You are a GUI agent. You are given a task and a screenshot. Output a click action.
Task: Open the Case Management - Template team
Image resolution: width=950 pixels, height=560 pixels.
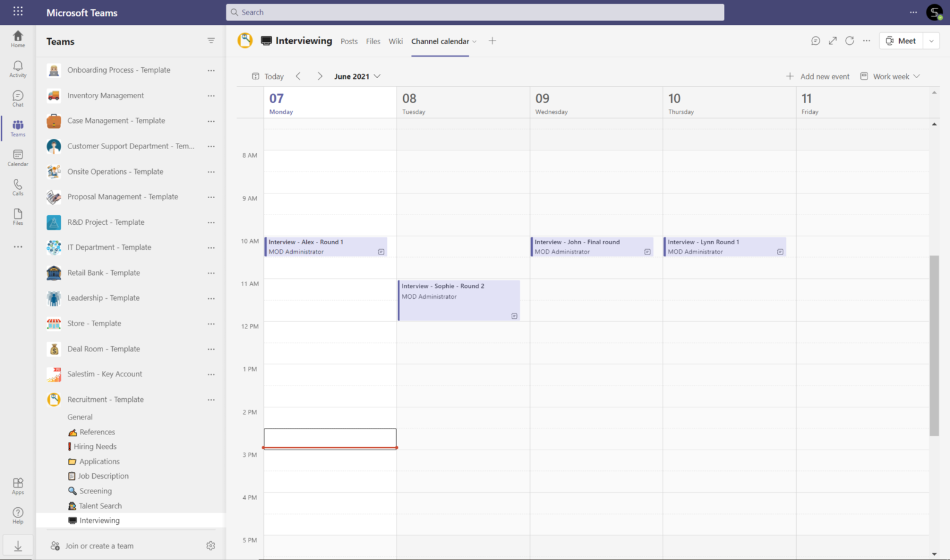click(x=116, y=121)
